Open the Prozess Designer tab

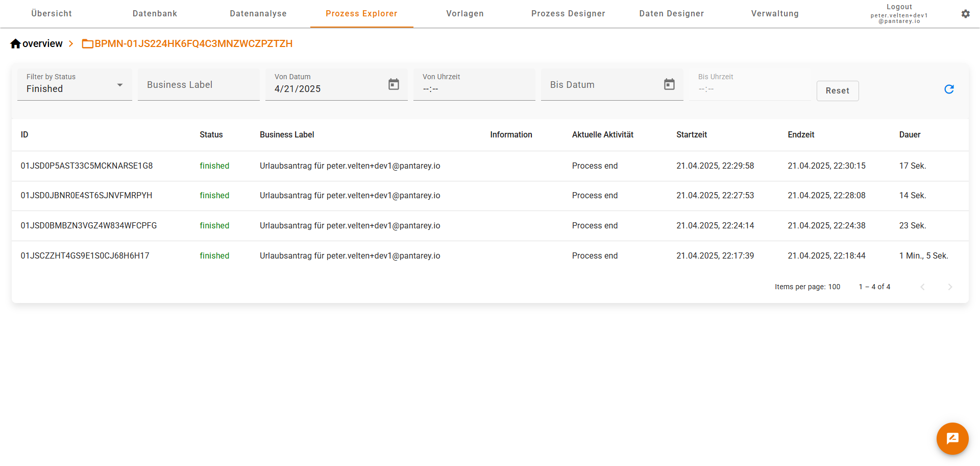coord(568,14)
